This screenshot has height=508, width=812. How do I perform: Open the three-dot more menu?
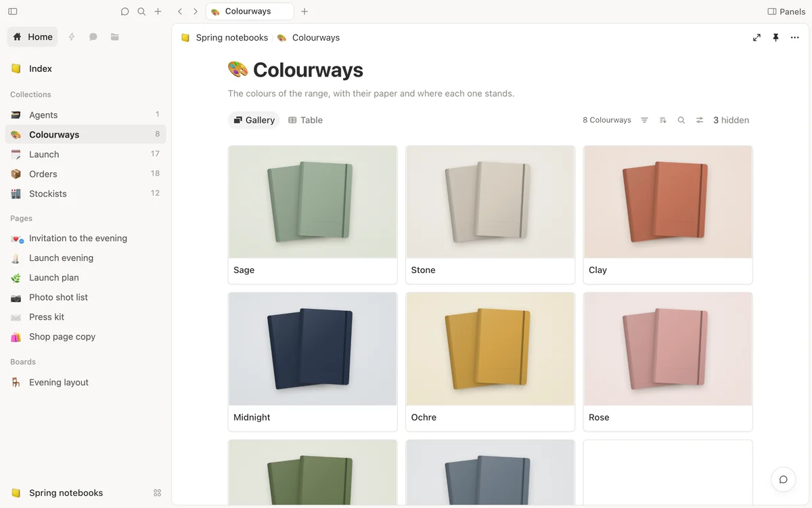(x=794, y=38)
